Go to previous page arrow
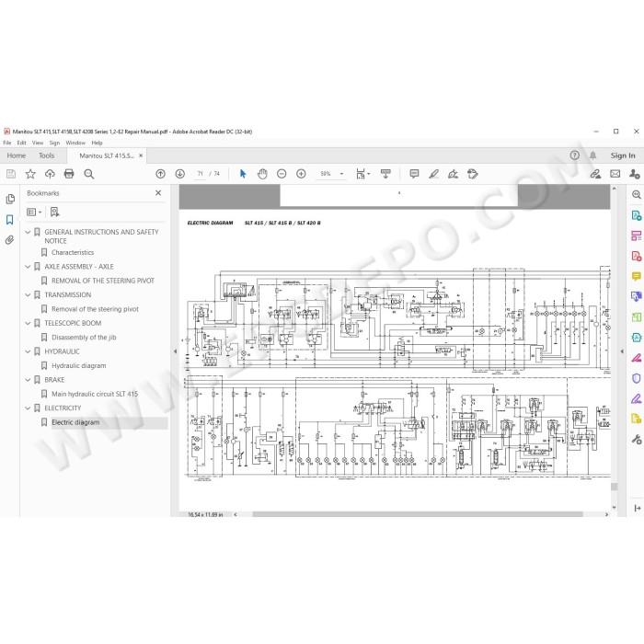 pos(161,174)
